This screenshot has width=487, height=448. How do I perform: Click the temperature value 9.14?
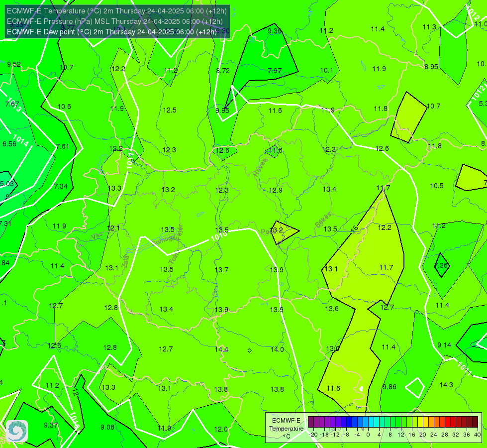coord(444,345)
